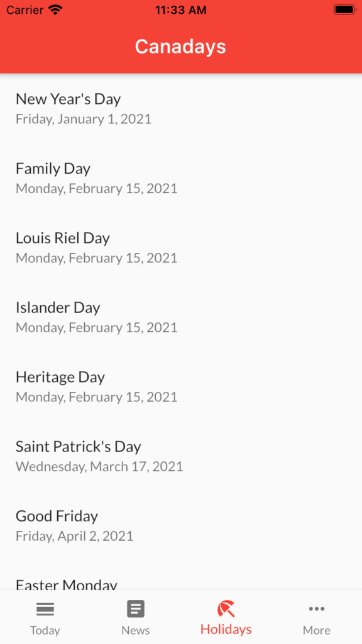Viewport: 362px width, 644px height.
Task: Open the Heritage Day list item
Action: point(181,386)
